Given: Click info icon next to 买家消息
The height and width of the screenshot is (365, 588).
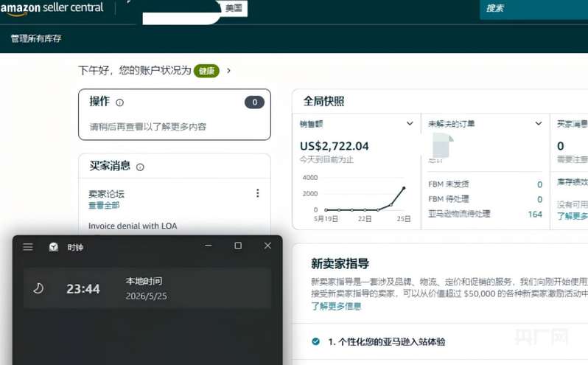Looking at the screenshot, I should click(x=140, y=167).
